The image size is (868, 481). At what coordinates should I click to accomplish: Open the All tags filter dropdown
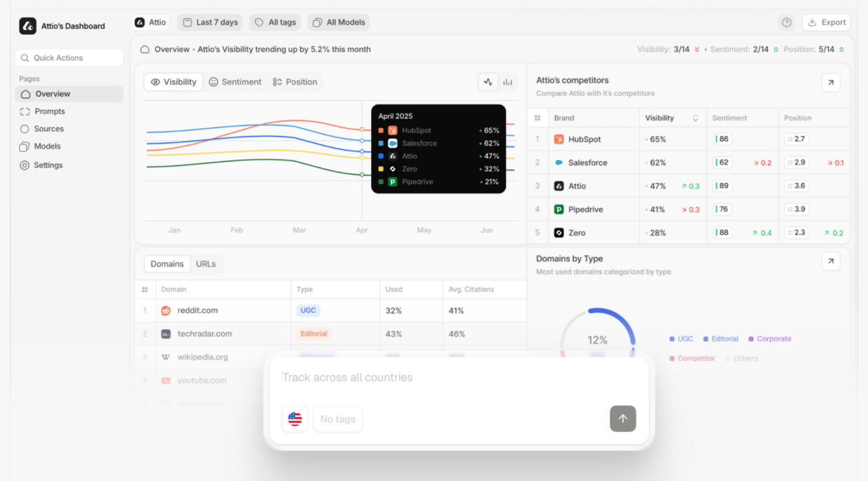[x=275, y=22]
